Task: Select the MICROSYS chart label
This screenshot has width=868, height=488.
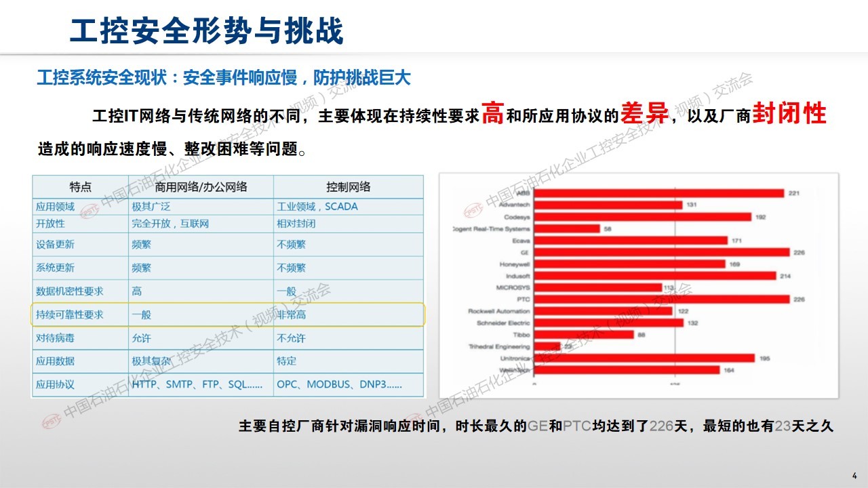Action: 513,287
